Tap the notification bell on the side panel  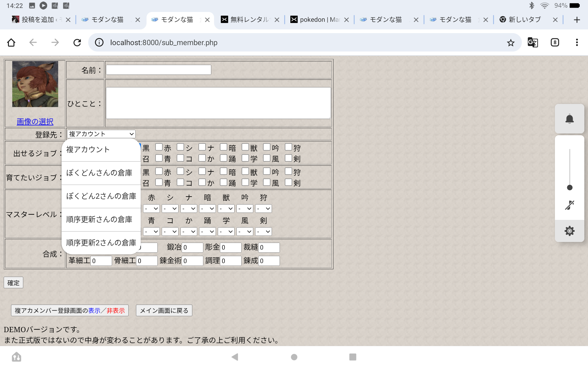[569, 119]
